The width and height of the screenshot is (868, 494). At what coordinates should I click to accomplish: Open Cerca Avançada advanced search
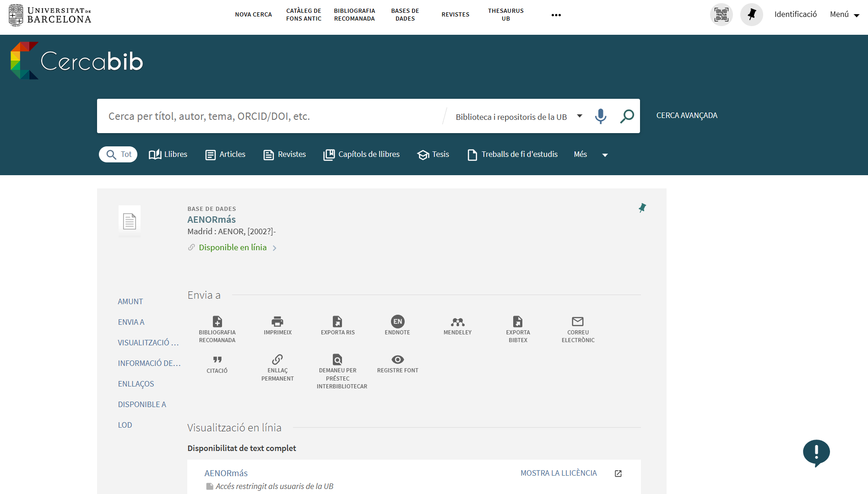coord(687,116)
